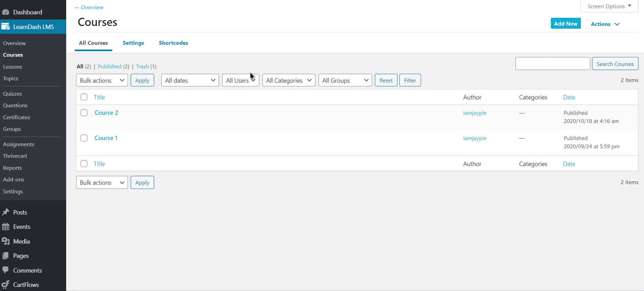Show Published courses filter link
644x291 pixels.
point(109,66)
